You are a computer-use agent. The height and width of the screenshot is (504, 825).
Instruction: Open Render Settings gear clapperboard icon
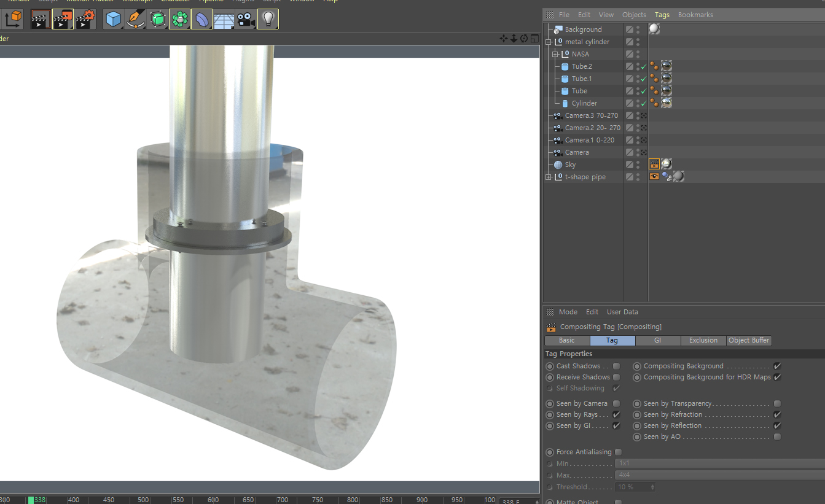(x=85, y=19)
